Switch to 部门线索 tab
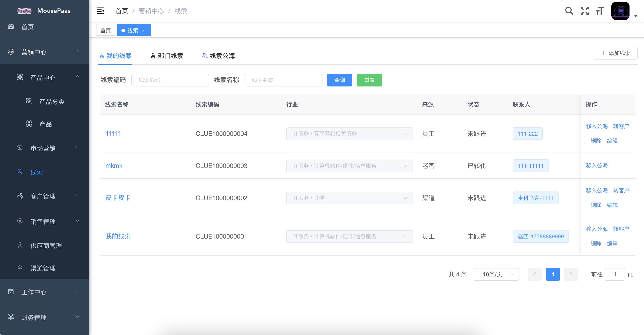This screenshot has height=335, width=644. click(167, 56)
